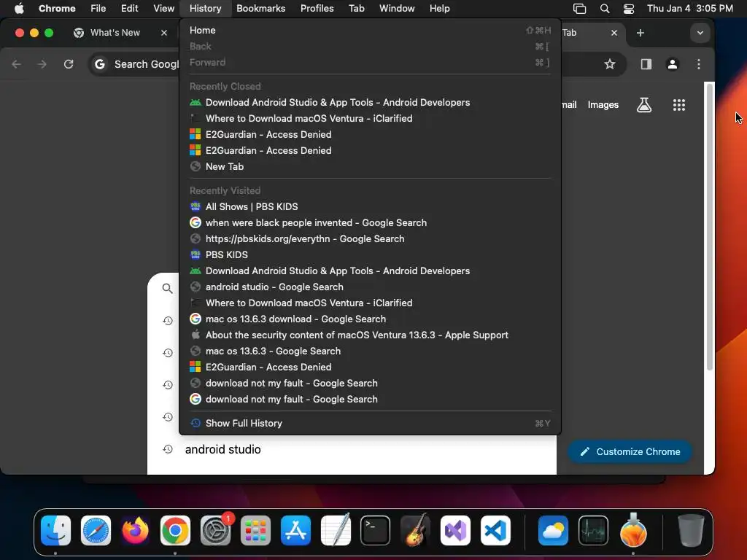Open the Apple menu
This screenshot has width=747, height=560.
point(19,8)
